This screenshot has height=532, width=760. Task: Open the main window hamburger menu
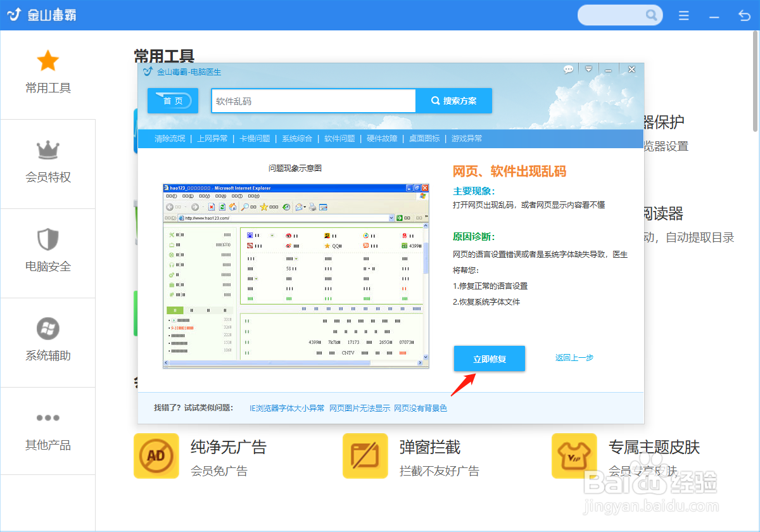pyautogui.click(x=684, y=15)
